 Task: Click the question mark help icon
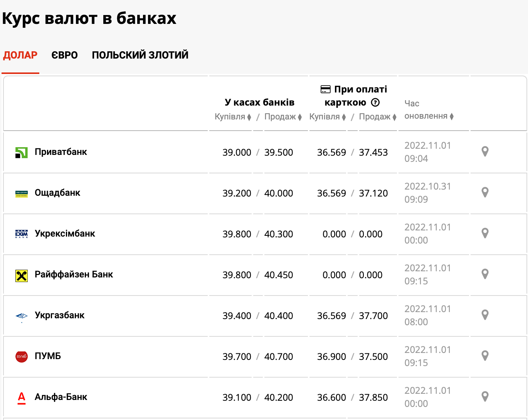375,102
